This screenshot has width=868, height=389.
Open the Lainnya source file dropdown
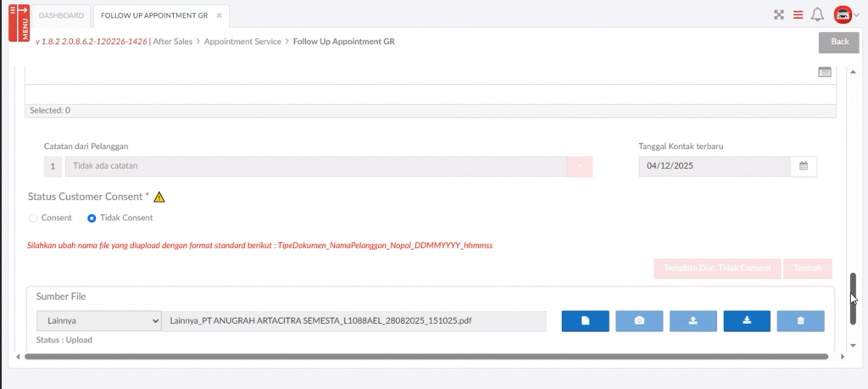[98, 320]
